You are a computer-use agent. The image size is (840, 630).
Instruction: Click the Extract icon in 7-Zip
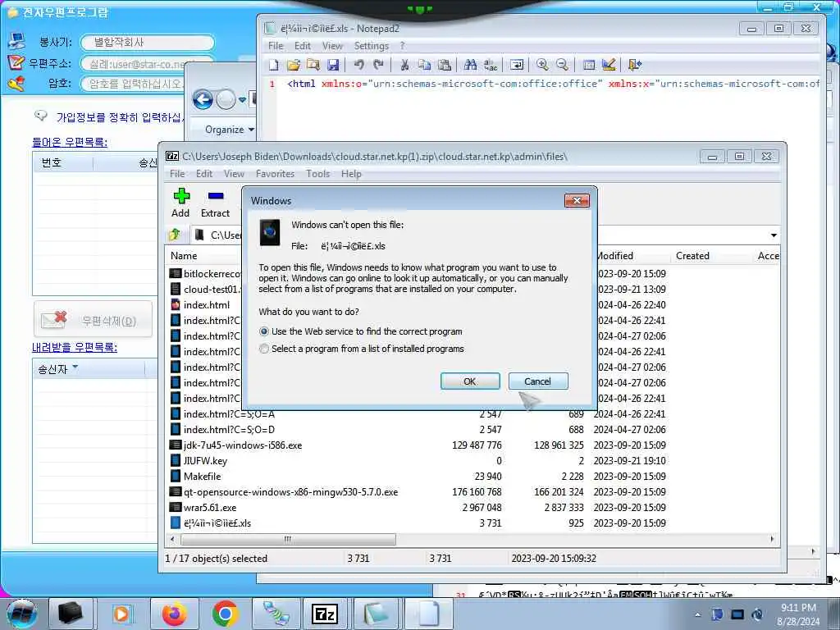pyautogui.click(x=216, y=196)
